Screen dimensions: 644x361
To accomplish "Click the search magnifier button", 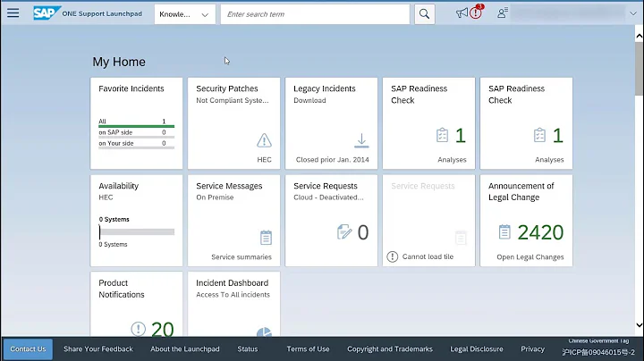I will (x=424, y=14).
